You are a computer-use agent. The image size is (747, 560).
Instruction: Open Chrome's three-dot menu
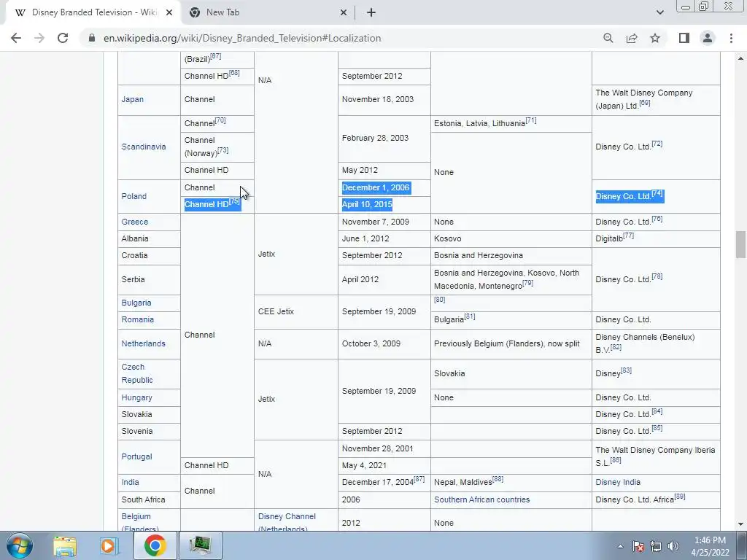pos(731,38)
